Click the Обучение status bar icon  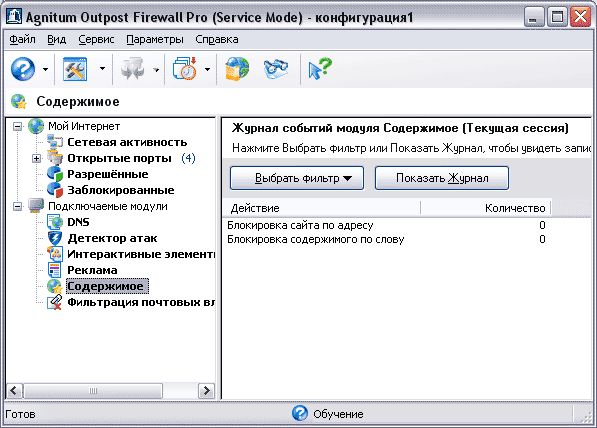(300, 414)
